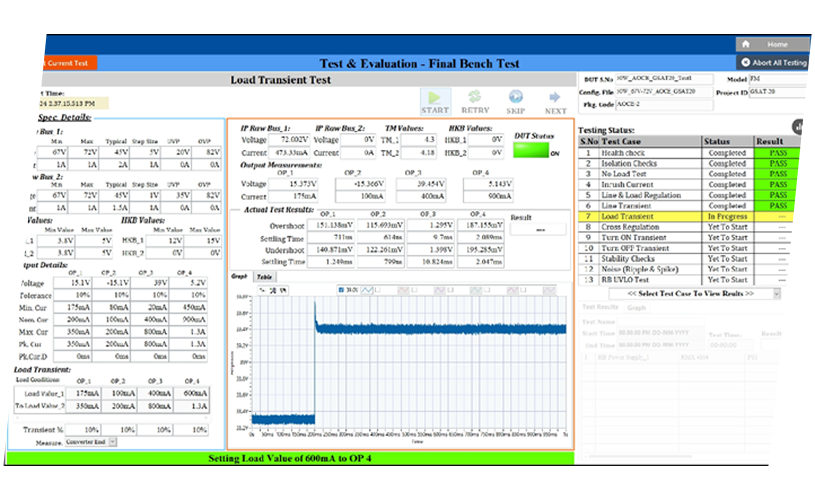Check the fourth plot checkbox in graph legend
Screen dimensions: 815x500
pos(451,290)
